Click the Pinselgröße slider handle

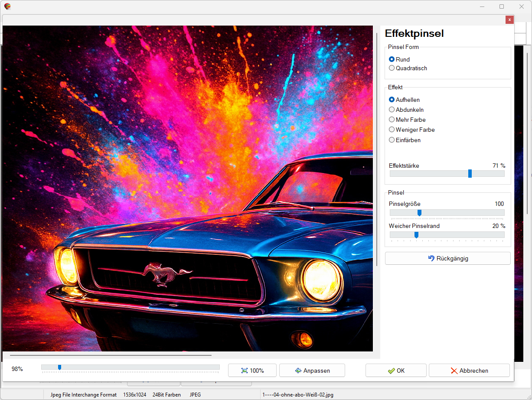tap(419, 213)
